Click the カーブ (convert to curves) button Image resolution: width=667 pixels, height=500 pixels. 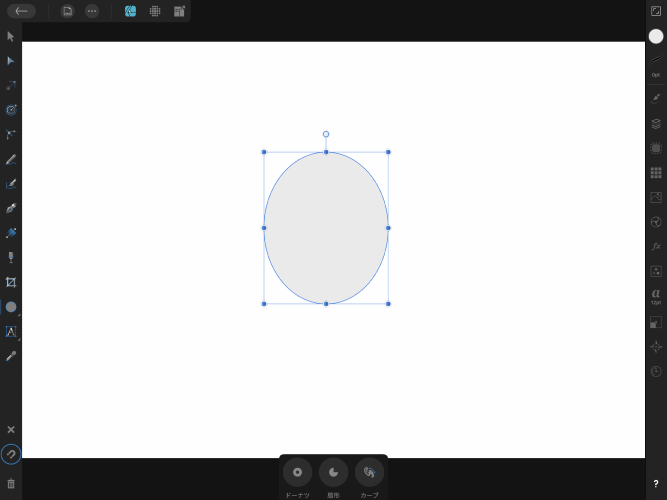(369, 472)
